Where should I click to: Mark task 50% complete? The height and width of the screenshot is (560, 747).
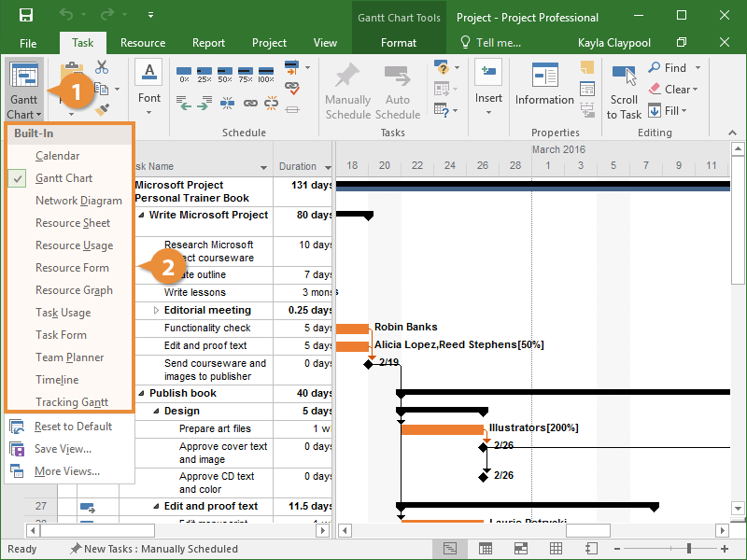224,74
